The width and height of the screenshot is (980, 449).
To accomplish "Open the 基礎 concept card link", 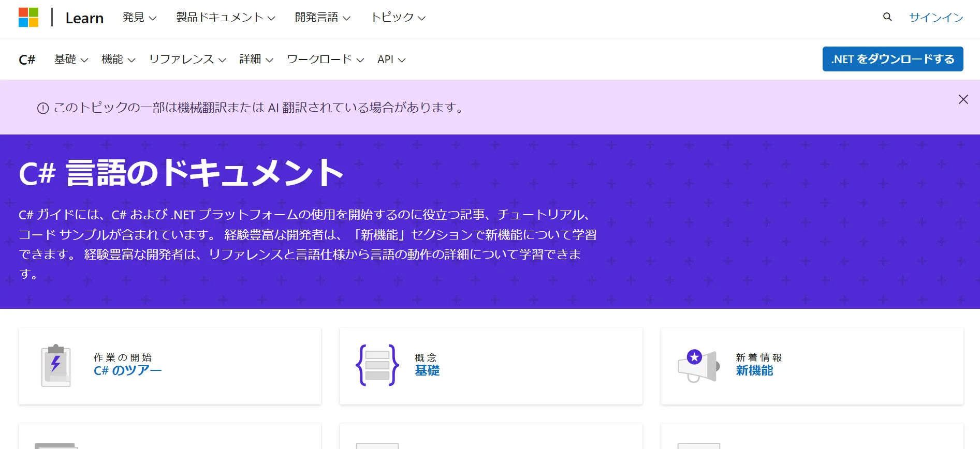I will [427, 371].
